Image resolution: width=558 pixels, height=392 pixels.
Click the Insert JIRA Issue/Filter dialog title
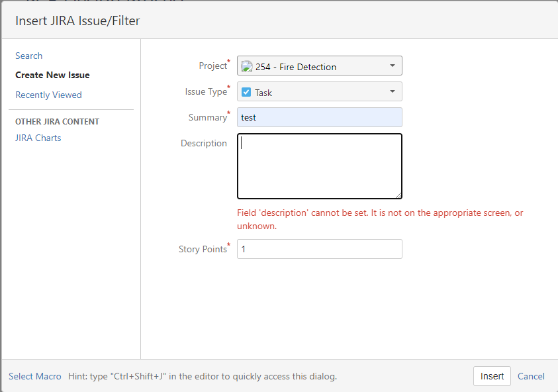coord(77,21)
